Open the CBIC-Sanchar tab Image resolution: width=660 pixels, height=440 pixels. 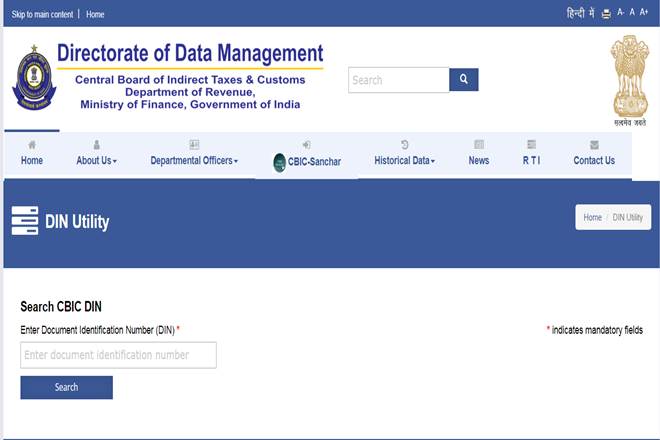306,161
